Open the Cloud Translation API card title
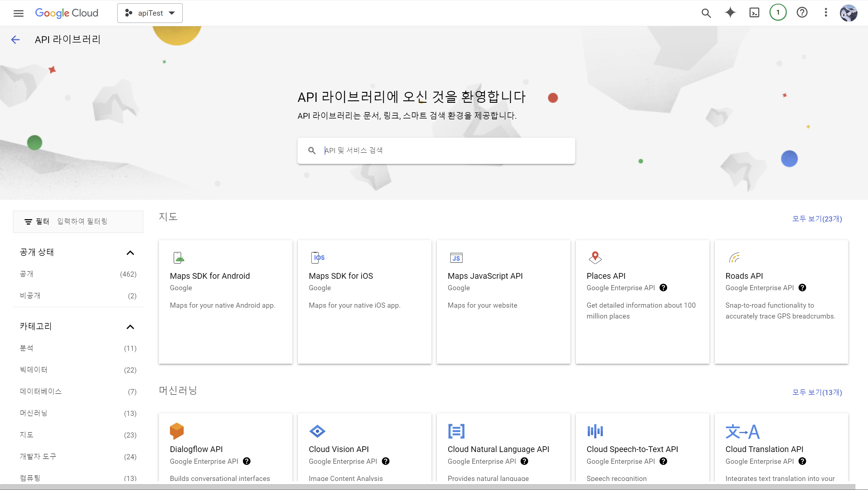 [x=764, y=449]
